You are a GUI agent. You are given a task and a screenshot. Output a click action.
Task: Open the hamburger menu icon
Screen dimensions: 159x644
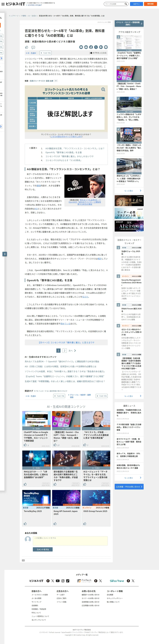pyautogui.click(x=3, y=4)
